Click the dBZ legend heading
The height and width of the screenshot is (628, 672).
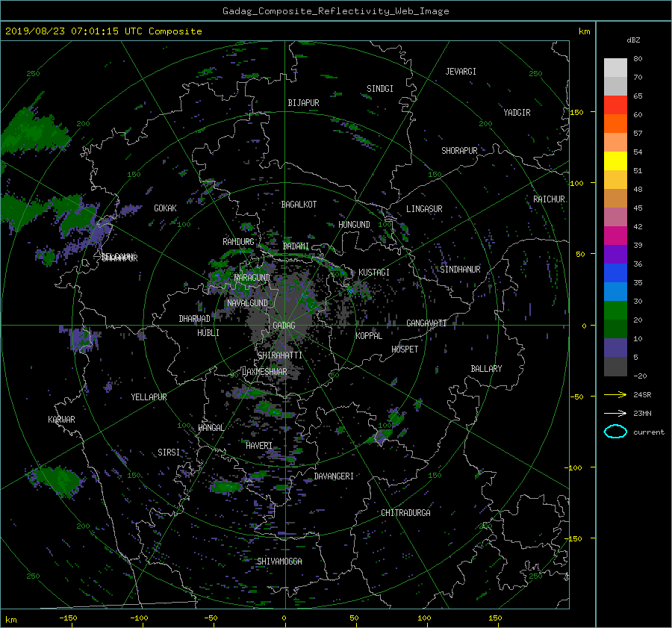633,40
